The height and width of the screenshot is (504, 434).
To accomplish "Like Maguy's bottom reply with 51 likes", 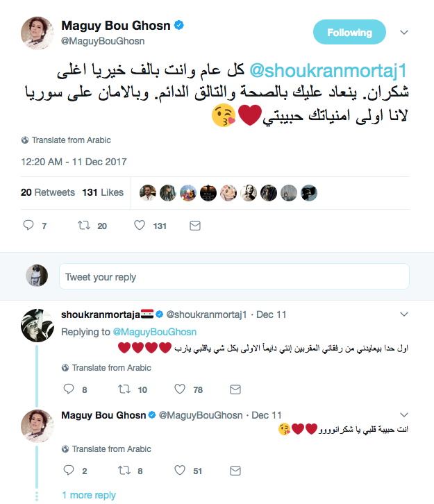I will (x=179, y=471).
